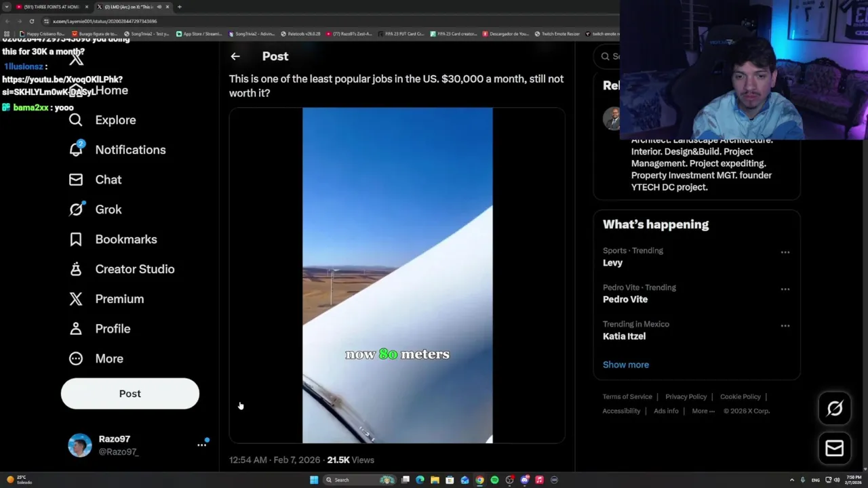
Task: Click Show more under What's happening
Action: click(x=626, y=365)
